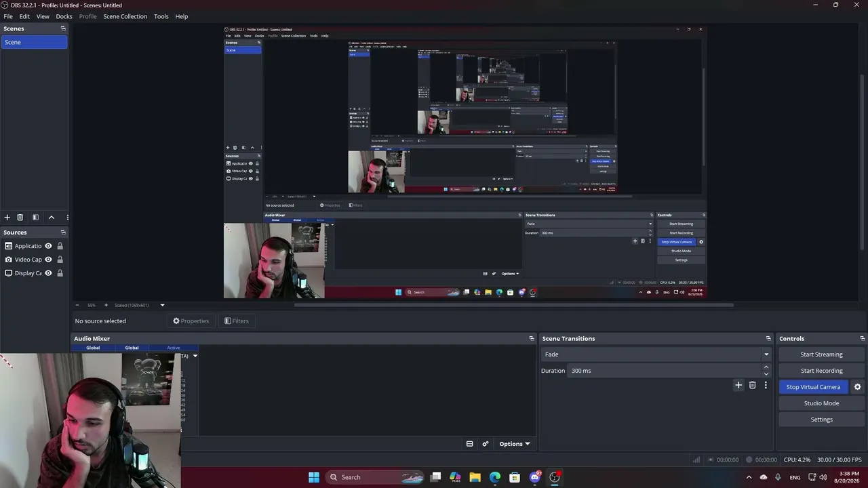Lock the Application source
The height and width of the screenshot is (488, 868).
pyautogui.click(x=60, y=246)
